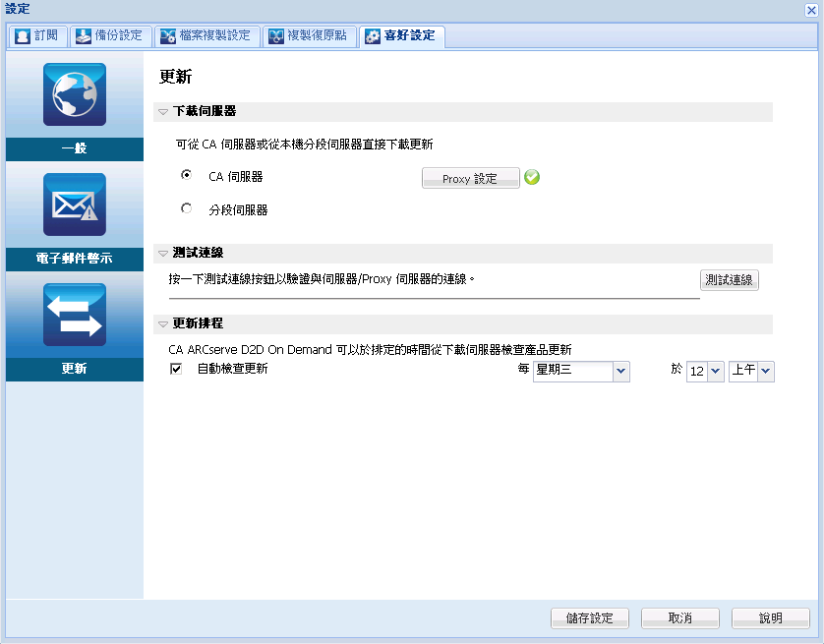Select the 一般 sidebar label
This screenshot has height=644, width=824.
point(75,149)
